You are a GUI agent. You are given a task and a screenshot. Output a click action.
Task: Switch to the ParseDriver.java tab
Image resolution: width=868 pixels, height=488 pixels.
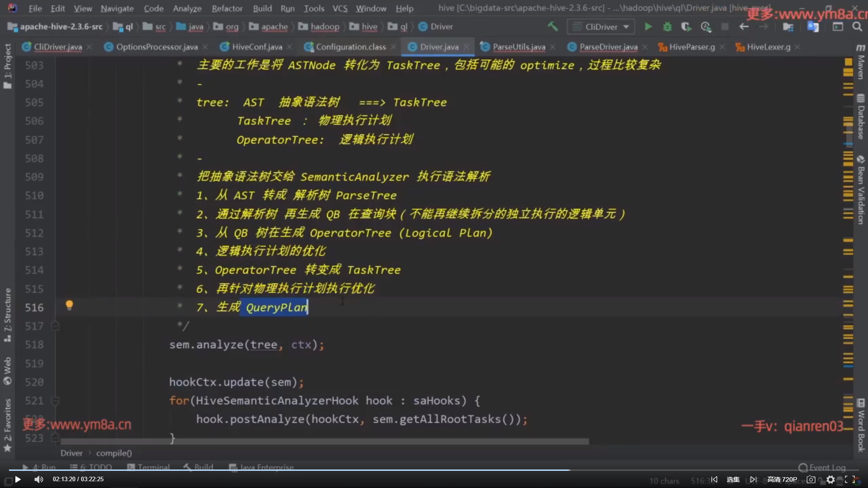(x=608, y=47)
